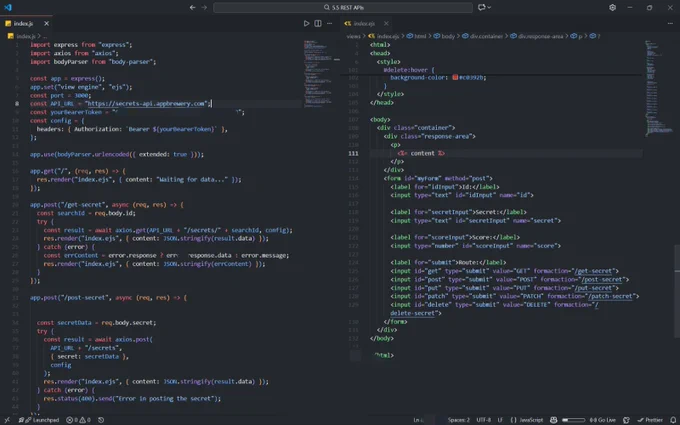Open more actions for right editor group
Image resolution: width=680 pixels, height=425 pixels.
670,23
